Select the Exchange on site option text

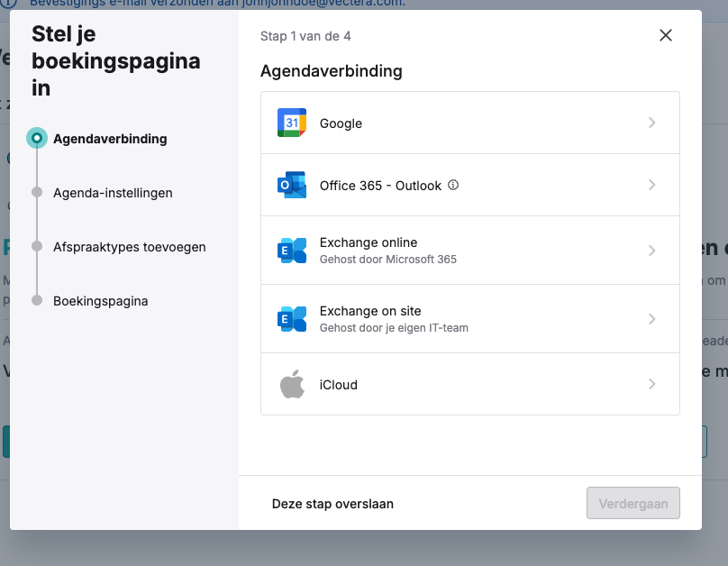click(370, 311)
